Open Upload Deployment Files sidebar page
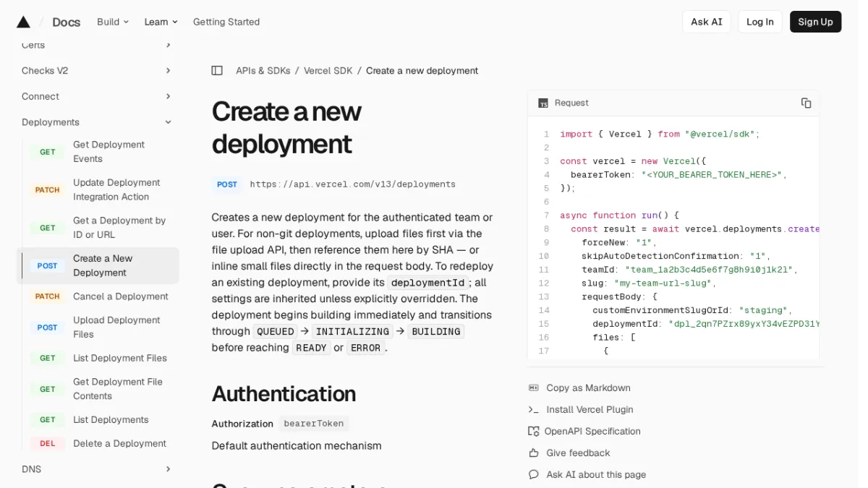The height and width of the screenshot is (488, 868). (116, 327)
